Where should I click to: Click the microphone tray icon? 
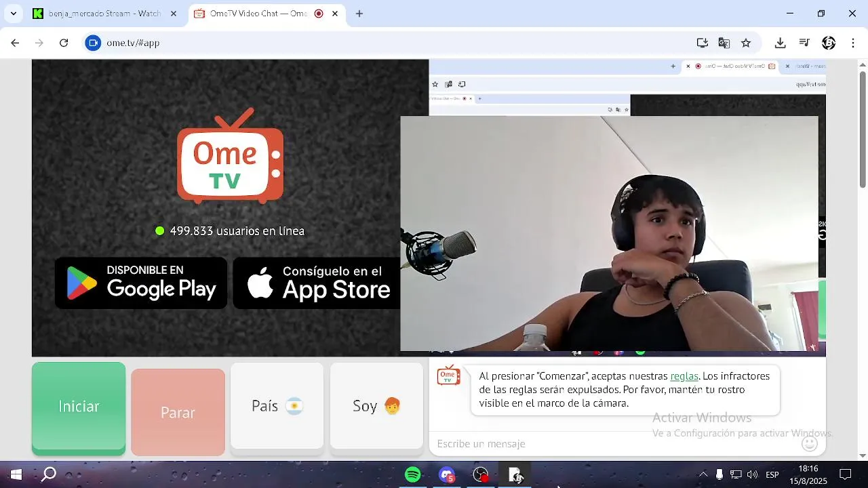(x=719, y=474)
